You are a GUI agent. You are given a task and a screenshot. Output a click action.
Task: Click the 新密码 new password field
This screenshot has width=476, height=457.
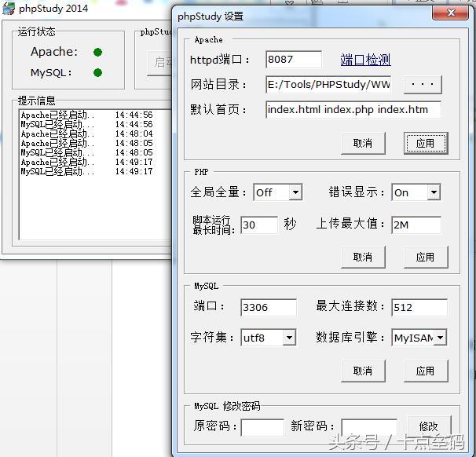pos(369,427)
